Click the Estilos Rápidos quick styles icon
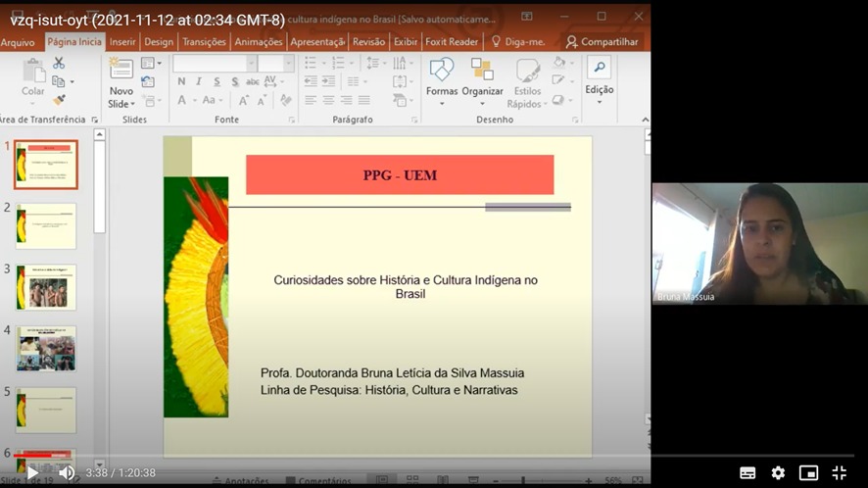This screenshot has width=868, height=488. [527, 71]
